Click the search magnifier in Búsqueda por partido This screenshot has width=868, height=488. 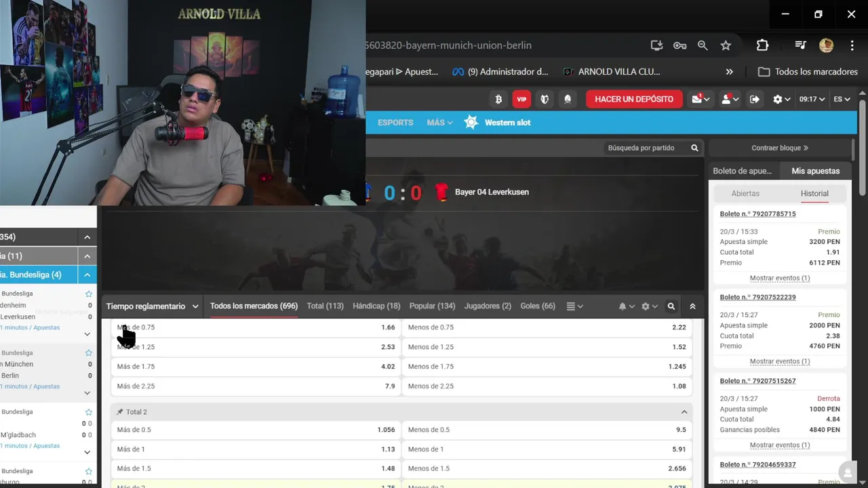tap(694, 148)
